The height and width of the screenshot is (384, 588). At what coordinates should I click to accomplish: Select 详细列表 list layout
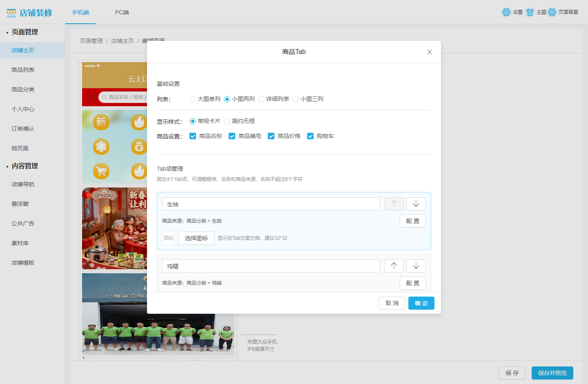tap(274, 99)
